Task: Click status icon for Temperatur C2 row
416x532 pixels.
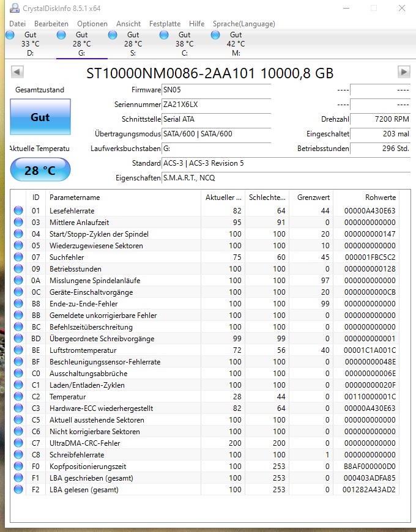Action: click(x=18, y=396)
